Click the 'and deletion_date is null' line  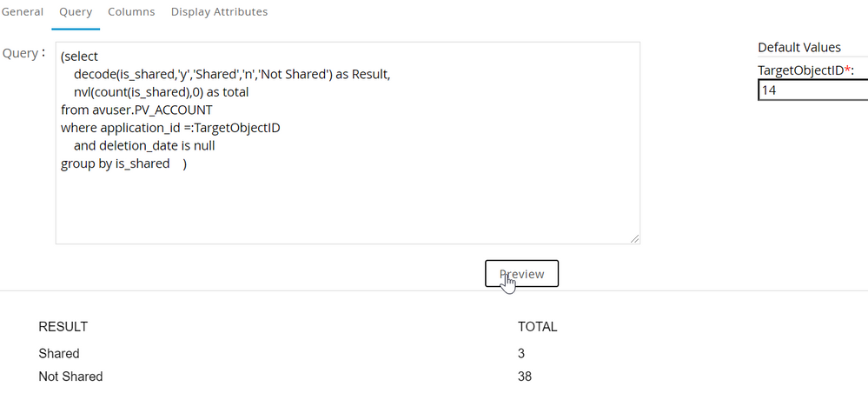(x=144, y=145)
